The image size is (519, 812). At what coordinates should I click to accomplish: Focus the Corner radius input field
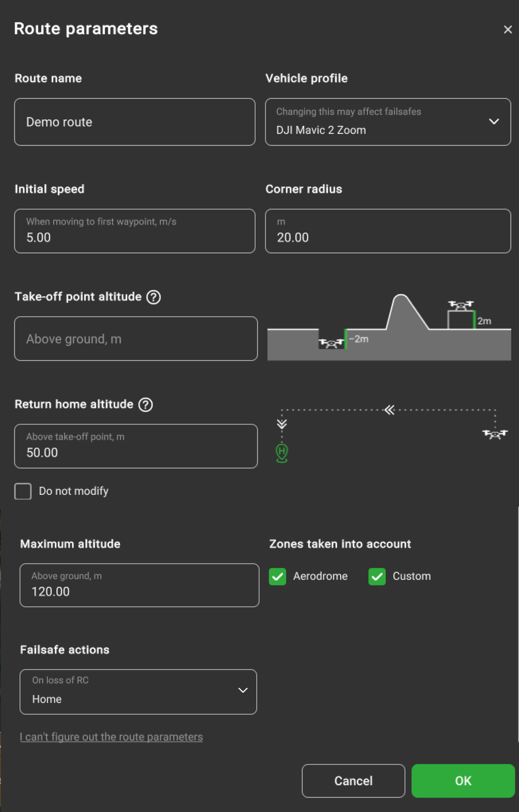click(388, 231)
